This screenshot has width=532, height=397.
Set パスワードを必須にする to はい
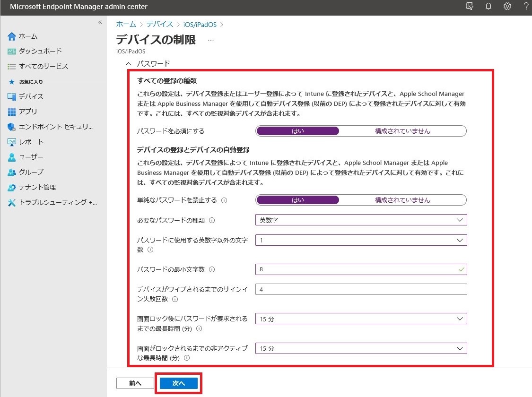297,131
